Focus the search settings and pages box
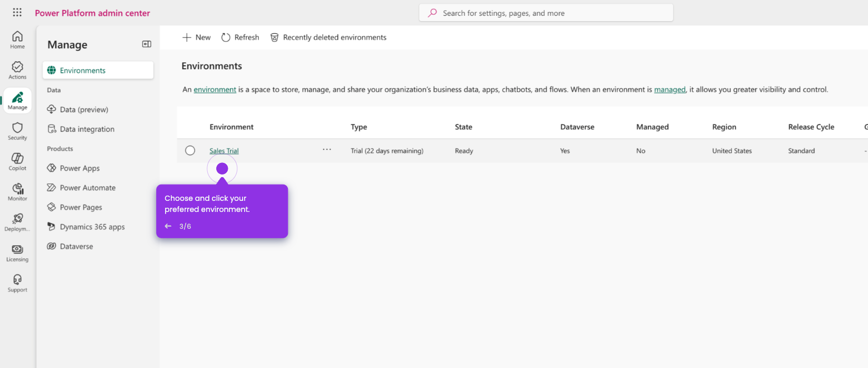 pyautogui.click(x=546, y=13)
